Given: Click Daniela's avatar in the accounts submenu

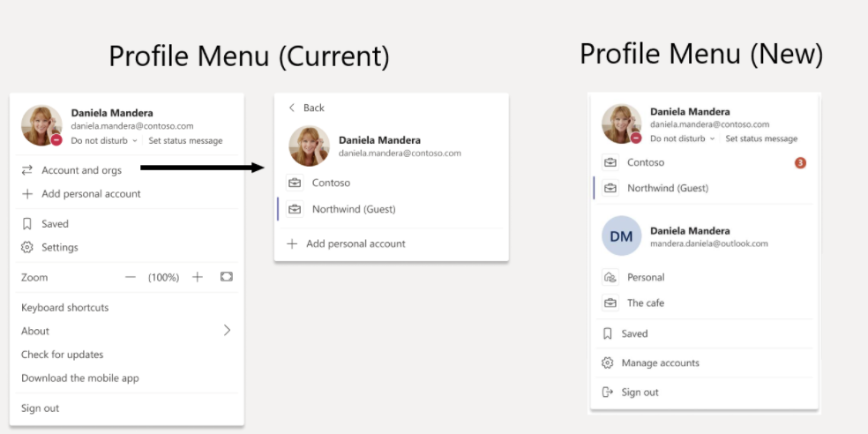Looking at the screenshot, I should point(310,146).
